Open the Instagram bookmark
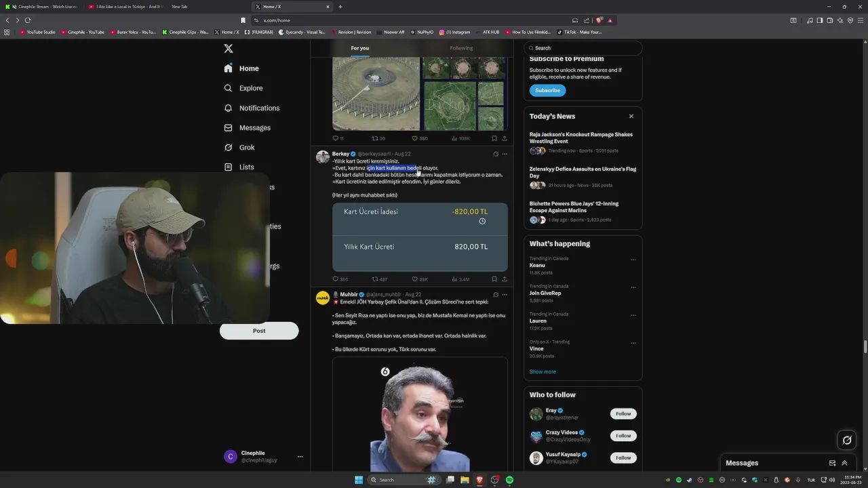The width and height of the screenshot is (868, 488). point(454,32)
